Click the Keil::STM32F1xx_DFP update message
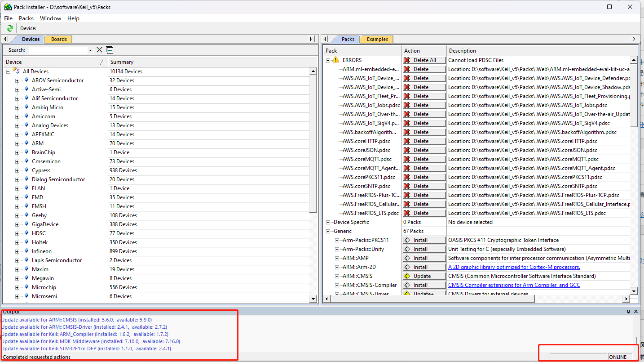Viewport: 644px width, 362px height. [x=86, y=349]
